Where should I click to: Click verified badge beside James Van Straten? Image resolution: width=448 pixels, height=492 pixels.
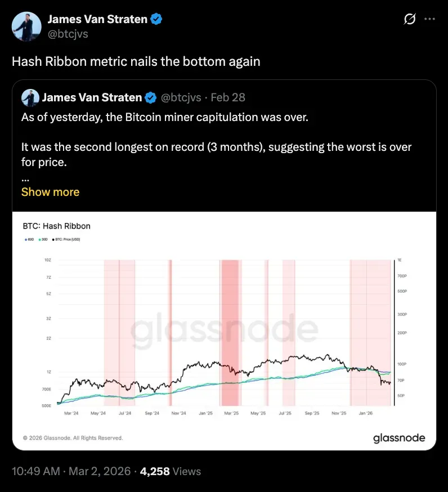pos(156,19)
